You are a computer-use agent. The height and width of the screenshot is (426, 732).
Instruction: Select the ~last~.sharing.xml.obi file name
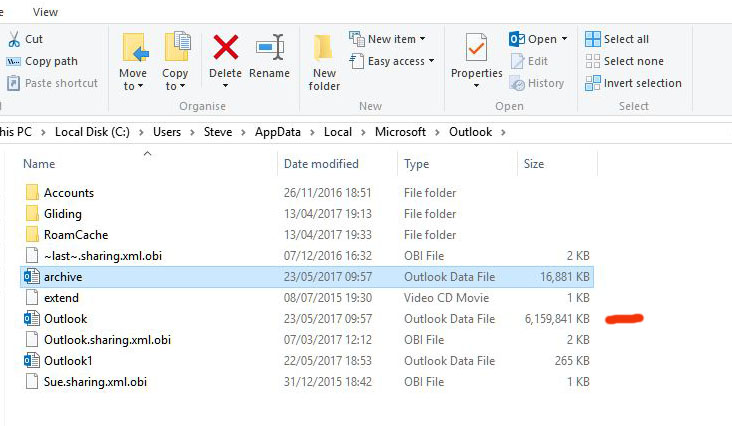coord(103,256)
